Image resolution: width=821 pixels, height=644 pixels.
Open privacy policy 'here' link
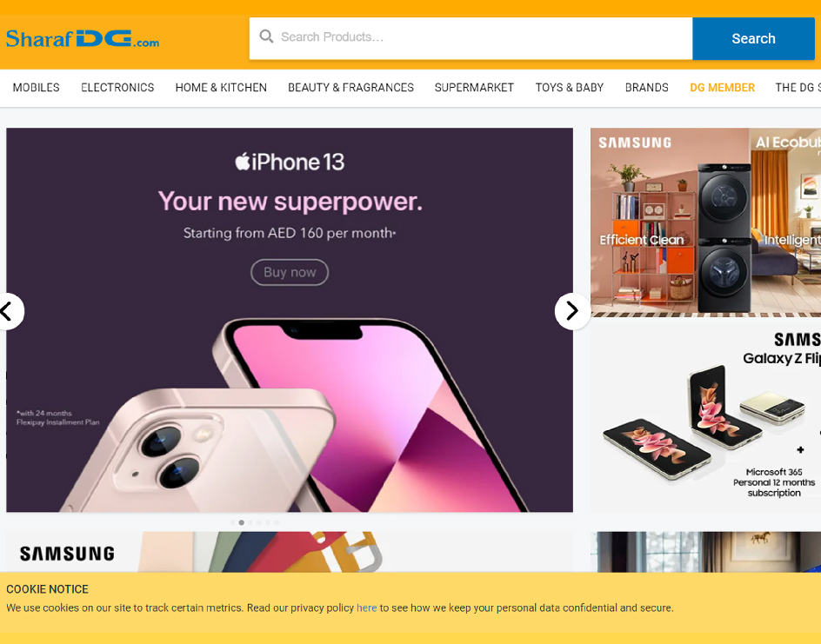coord(366,607)
